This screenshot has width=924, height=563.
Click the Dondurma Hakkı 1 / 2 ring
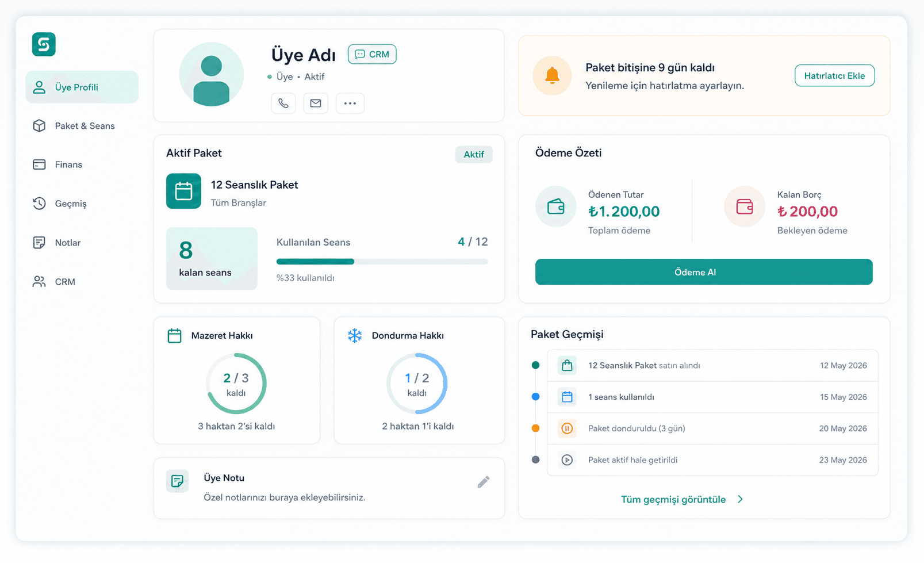(x=417, y=384)
